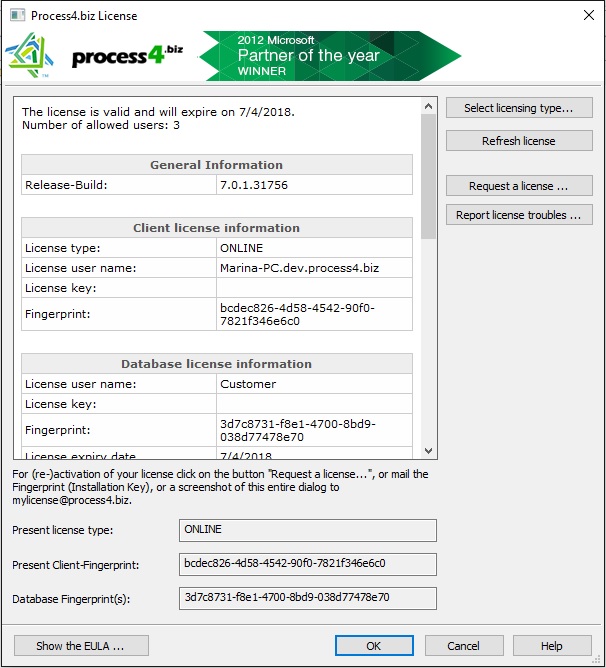
Task: Click the Present Client-Fingerprint: label
Action: (76, 565)
